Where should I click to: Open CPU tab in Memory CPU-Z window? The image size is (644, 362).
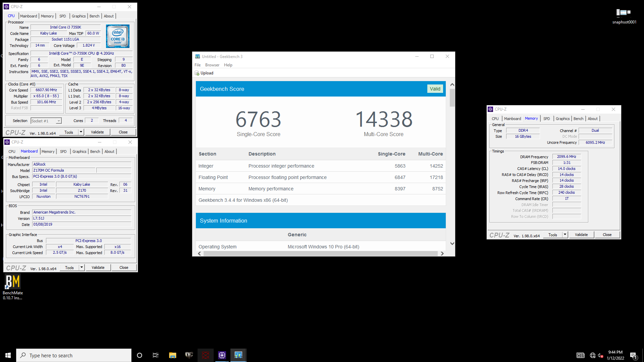(495, 119)
